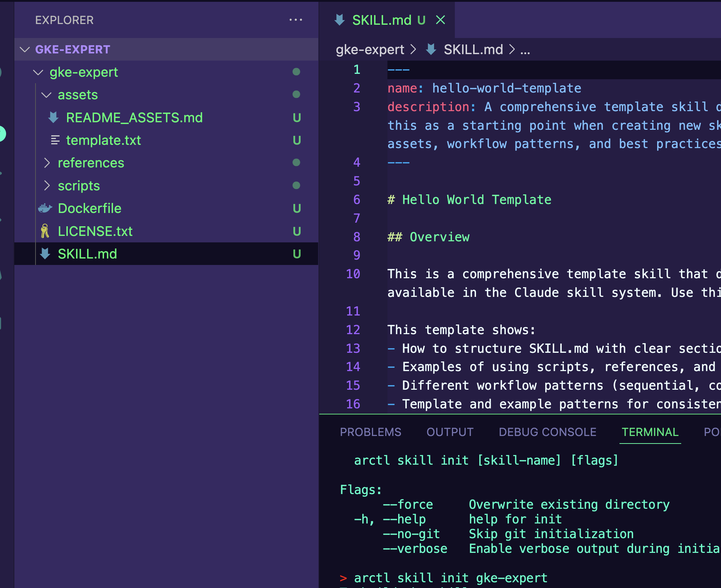721x588 pixels.
Task: Expand the references folder
Action: point(47,163)
